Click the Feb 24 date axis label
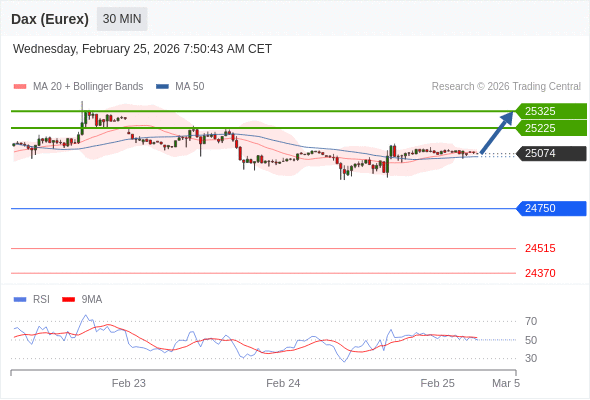 (x=283, y=383)
